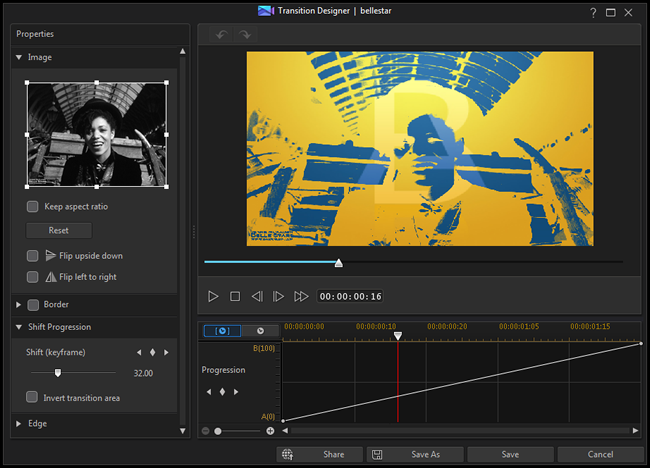The height and width of the screenshot is (468, 650).
Task: Toggle Flip upside down checkbox
Action: pos(33,256)
